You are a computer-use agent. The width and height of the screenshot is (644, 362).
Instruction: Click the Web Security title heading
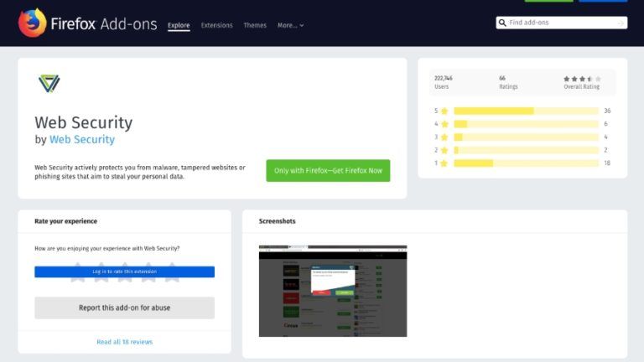click(x=84, y=122)
